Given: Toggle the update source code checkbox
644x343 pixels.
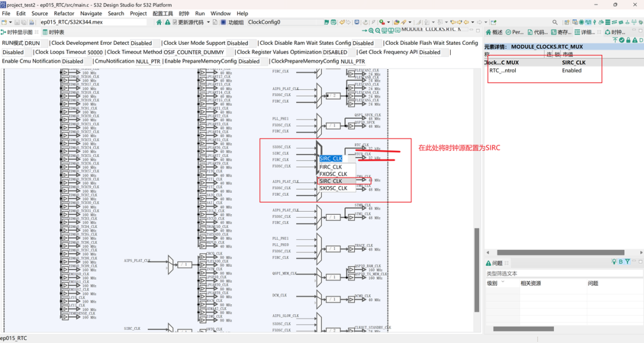Looking at the screenshot, I should click(175, 22).
